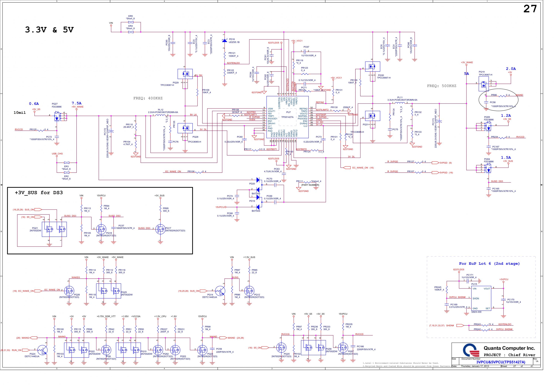Click the PQ30 TPCC8067-H MOSFET symbol
Viewport: 555px width, 392px height.
(373, 66)
